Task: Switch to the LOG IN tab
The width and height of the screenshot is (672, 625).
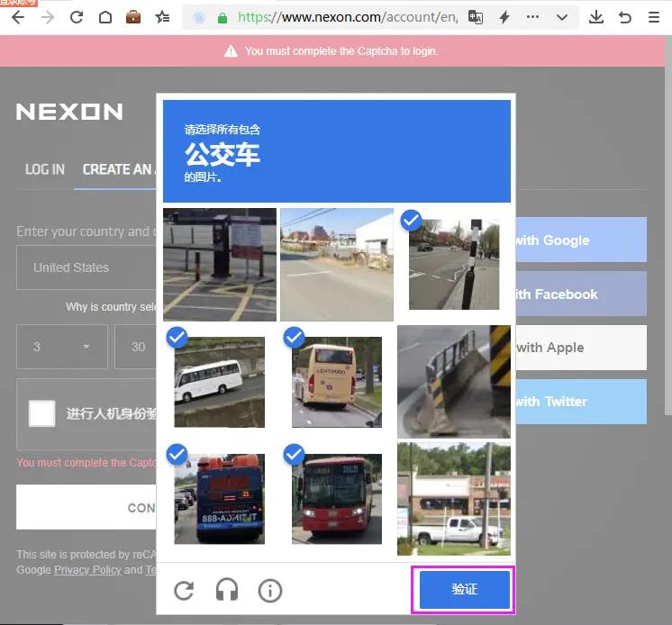Action: [x=44, y=169]
